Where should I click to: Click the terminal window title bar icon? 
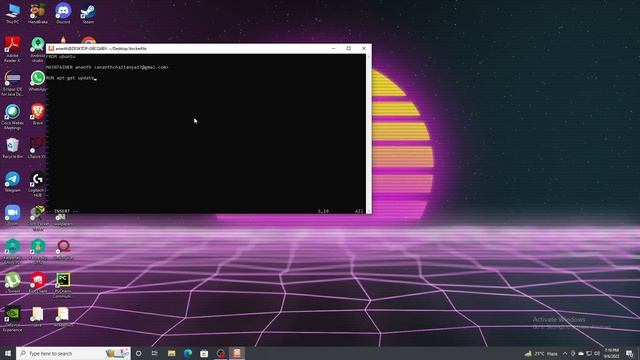(x=51, y=48)
